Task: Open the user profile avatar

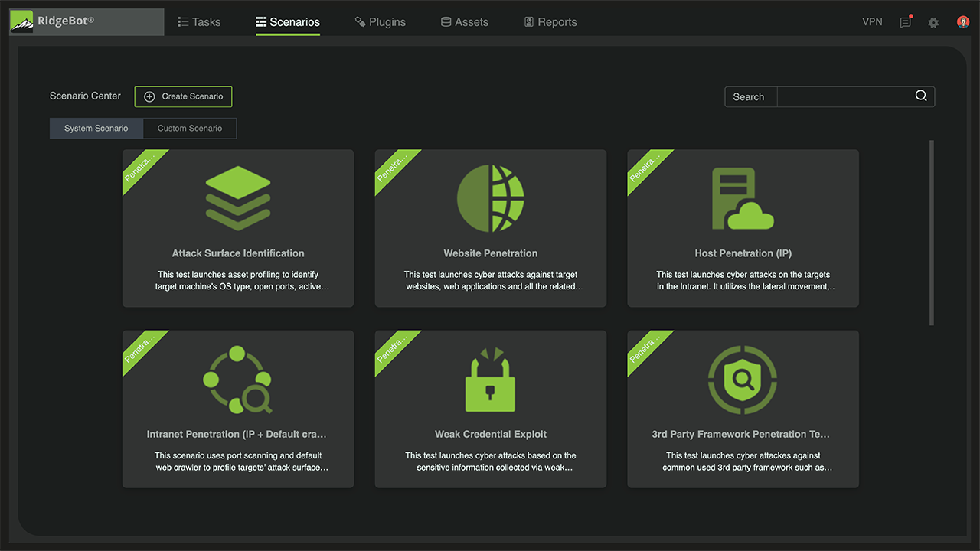Action: [x=963, y=22]
